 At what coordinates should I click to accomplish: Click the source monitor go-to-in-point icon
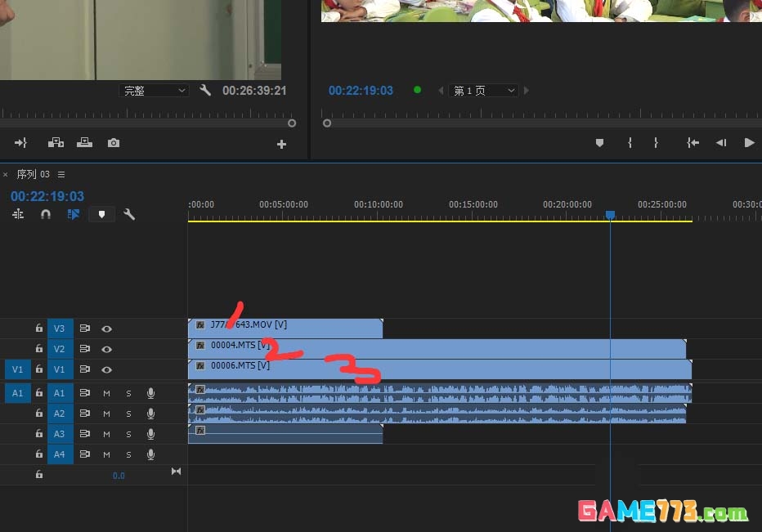pos(21,143)
